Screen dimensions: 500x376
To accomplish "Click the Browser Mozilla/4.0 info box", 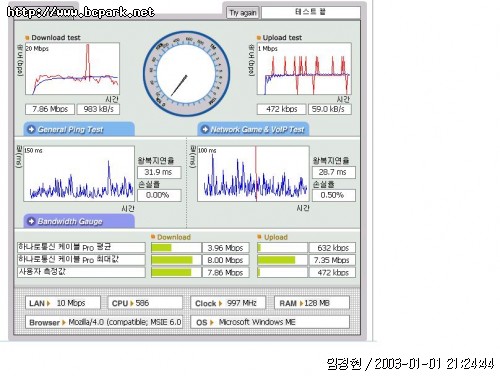I will (x=104, y=322).
